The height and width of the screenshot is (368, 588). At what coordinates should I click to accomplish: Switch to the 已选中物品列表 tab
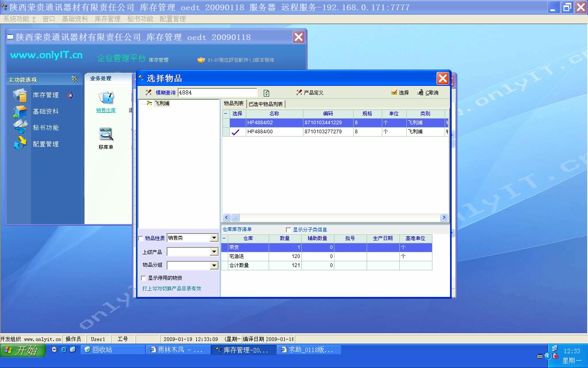pyautogui.click(x=266, y=104)
